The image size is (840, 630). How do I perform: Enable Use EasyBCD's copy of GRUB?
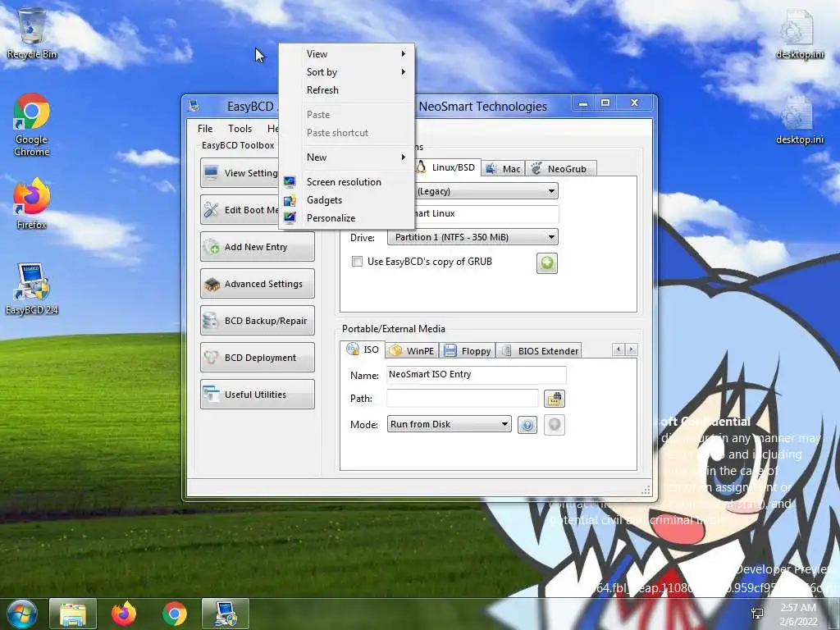pos(357,262)
